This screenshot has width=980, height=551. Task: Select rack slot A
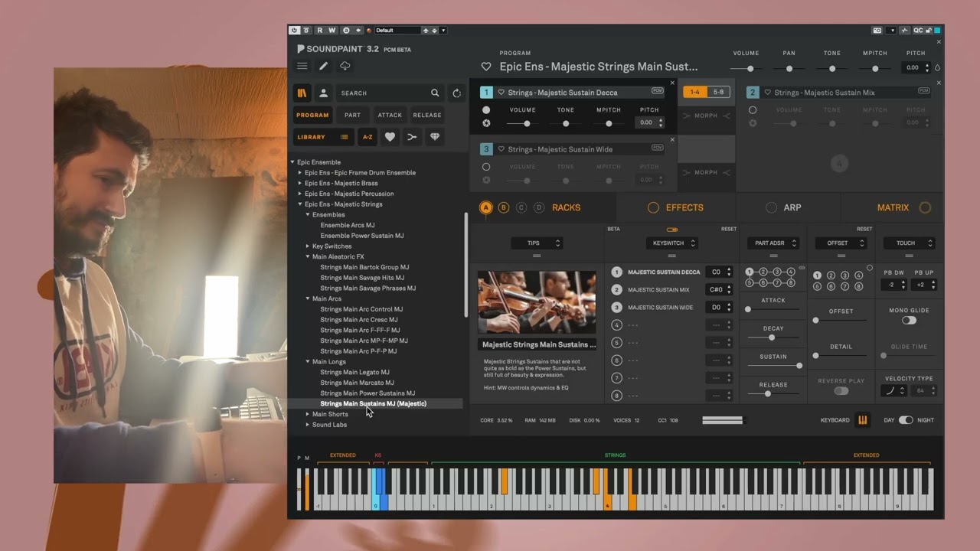pos(486,207)
